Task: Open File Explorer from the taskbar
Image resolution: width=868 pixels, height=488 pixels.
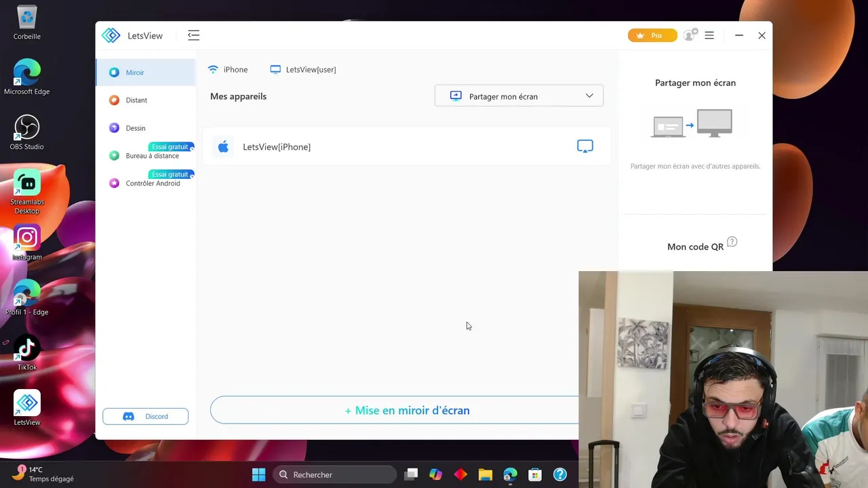Action: click(485, 474)
